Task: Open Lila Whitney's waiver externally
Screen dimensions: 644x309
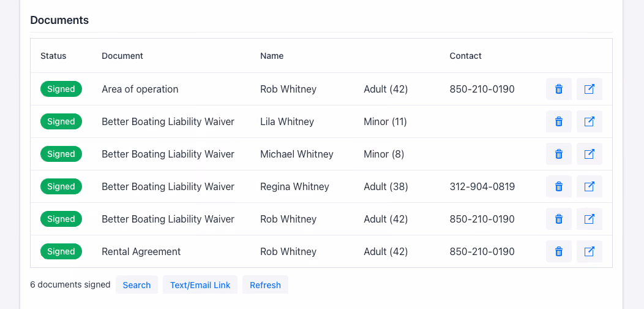Action: (590, 121)
